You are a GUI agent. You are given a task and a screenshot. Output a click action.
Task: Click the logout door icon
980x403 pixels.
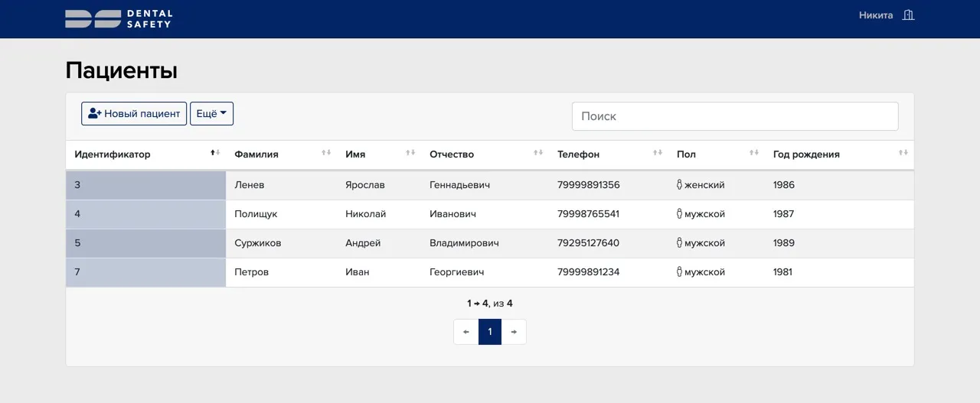908,15
